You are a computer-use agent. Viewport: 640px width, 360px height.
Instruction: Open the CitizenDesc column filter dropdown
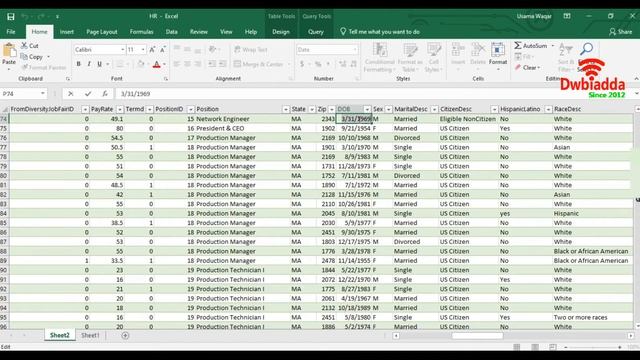point(494,109)
